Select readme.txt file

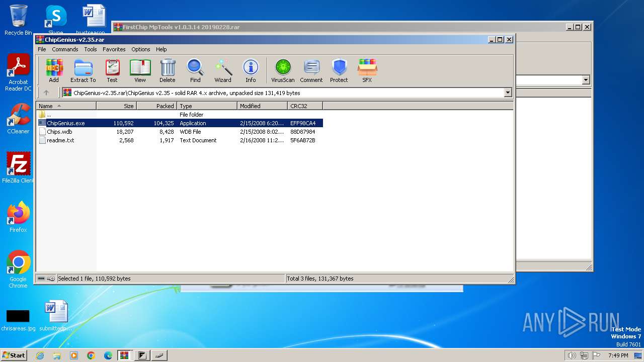pyautogui.click(x=180, y=140)
